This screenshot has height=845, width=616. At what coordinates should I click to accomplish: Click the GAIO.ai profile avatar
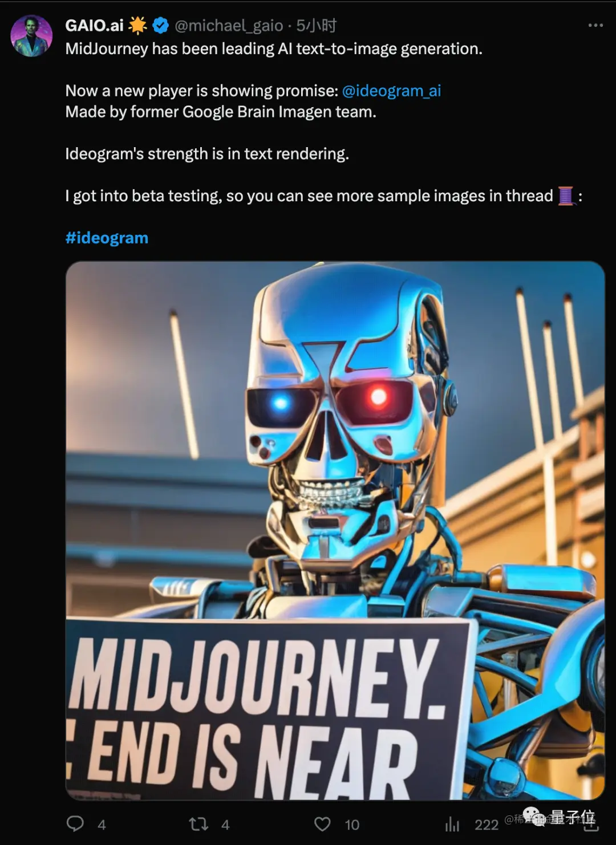click(31, 36)
